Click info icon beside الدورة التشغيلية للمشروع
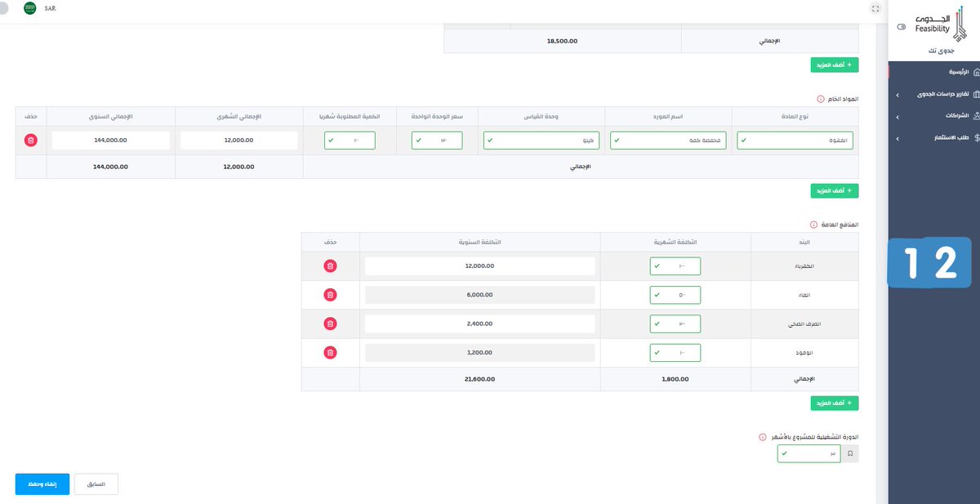The height and width of the screenshot is (504, 980). click(x=763, y=437)
